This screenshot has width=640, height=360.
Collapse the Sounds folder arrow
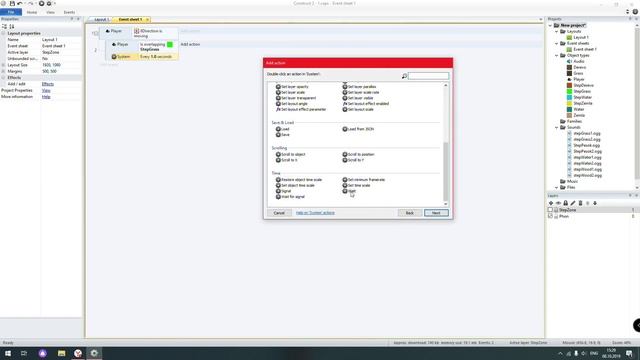pos(557,127)
